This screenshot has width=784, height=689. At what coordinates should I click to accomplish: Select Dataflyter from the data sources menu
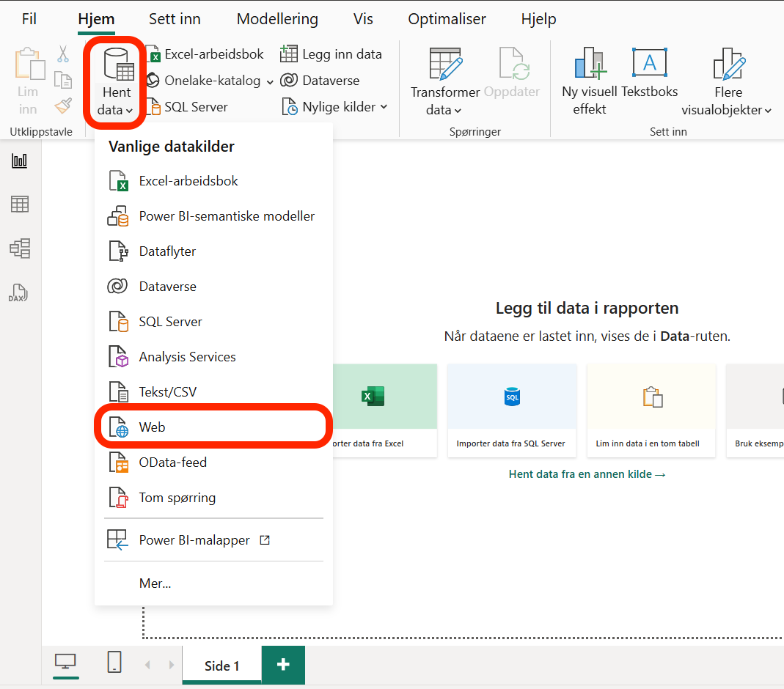[x=213, y=251]
